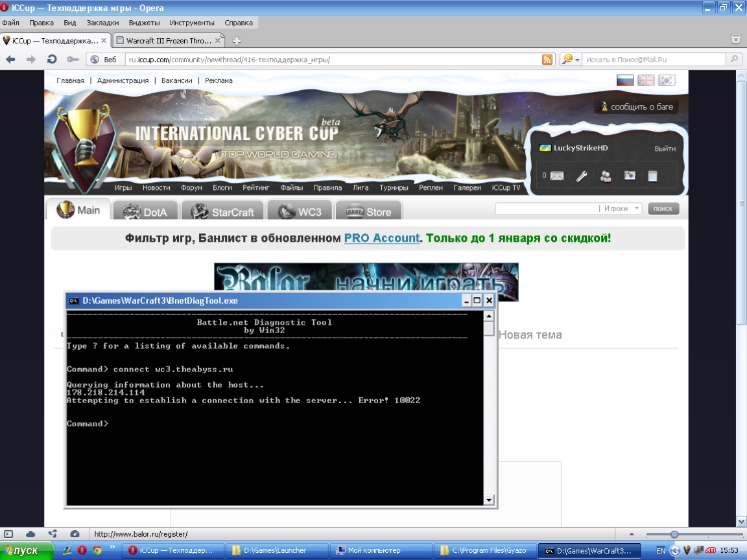Select the StarCraft site tab

[222, 211]
